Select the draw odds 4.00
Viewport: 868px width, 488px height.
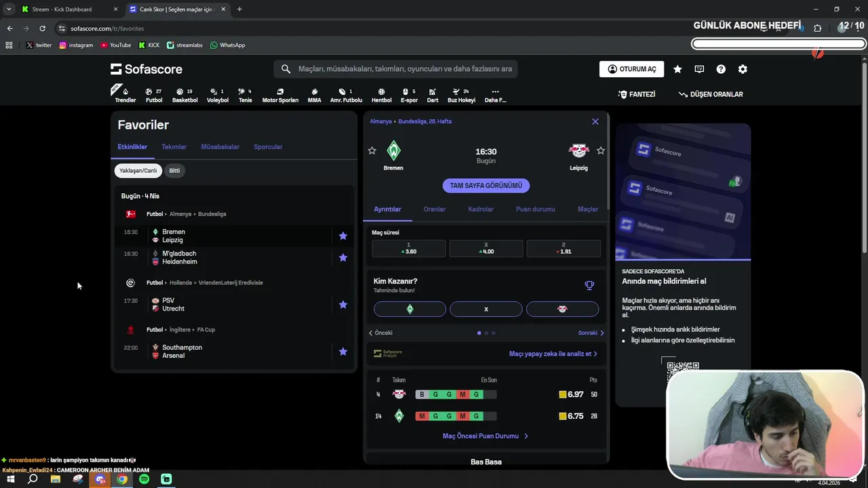pyautogui.click(x=486, y=248)
